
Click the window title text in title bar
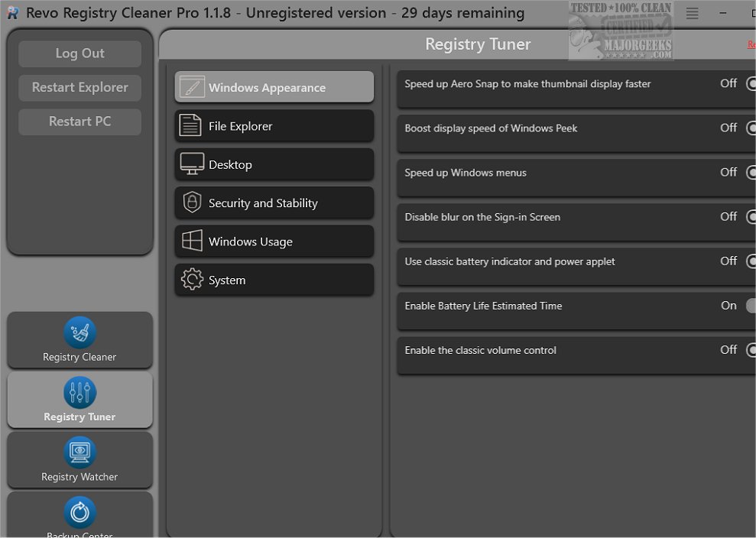coord(275,13)
